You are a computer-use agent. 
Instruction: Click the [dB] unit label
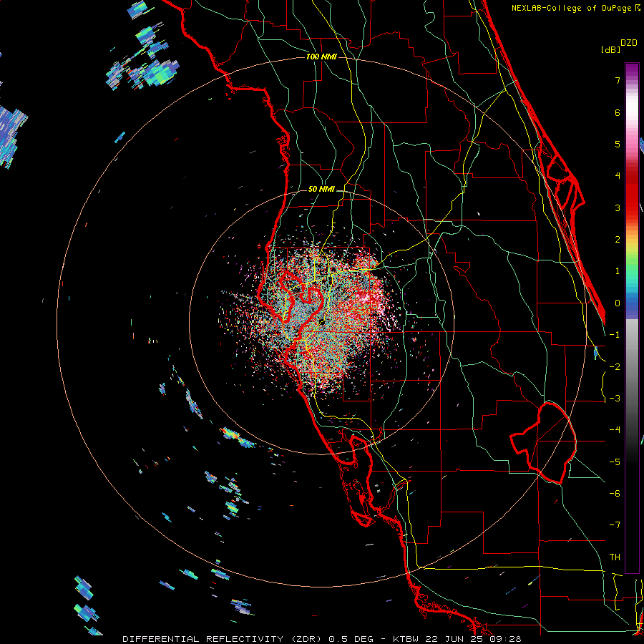610,49
